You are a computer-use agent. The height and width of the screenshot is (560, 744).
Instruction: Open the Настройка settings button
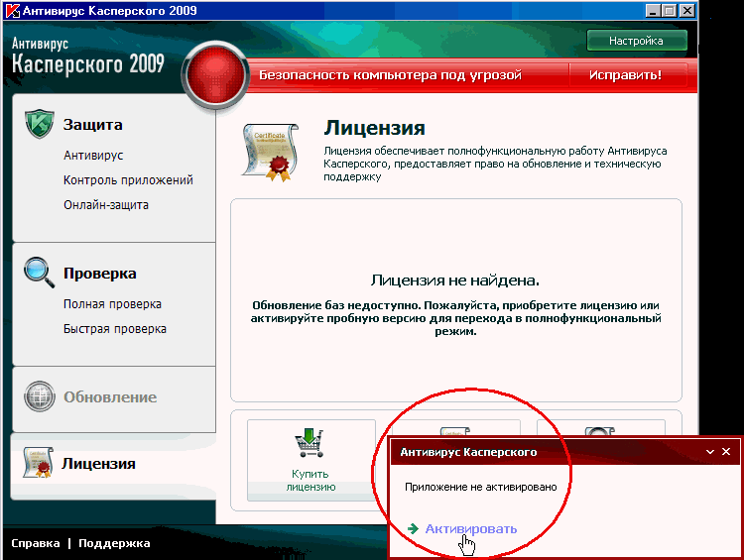click(636, 41)
